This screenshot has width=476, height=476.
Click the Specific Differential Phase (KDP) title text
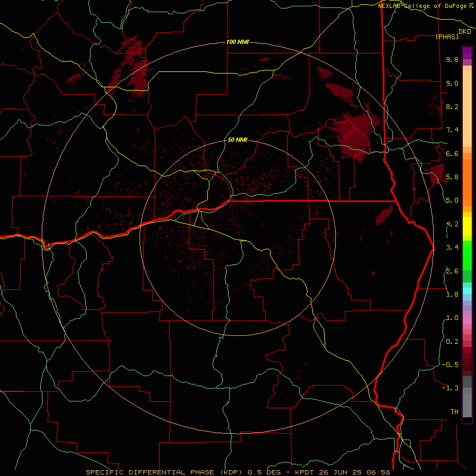pyautogui.click(x=166, y=472)
